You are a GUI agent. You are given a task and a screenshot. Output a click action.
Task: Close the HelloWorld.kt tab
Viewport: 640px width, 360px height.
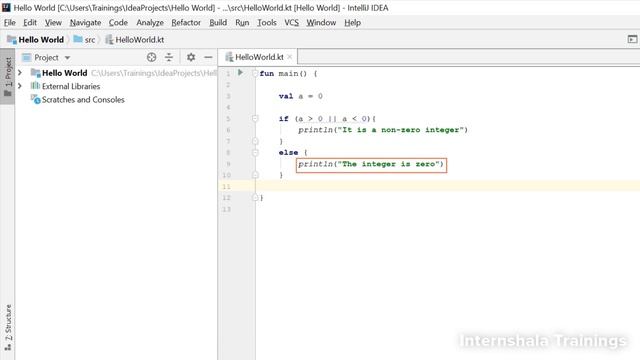(290, 57)
